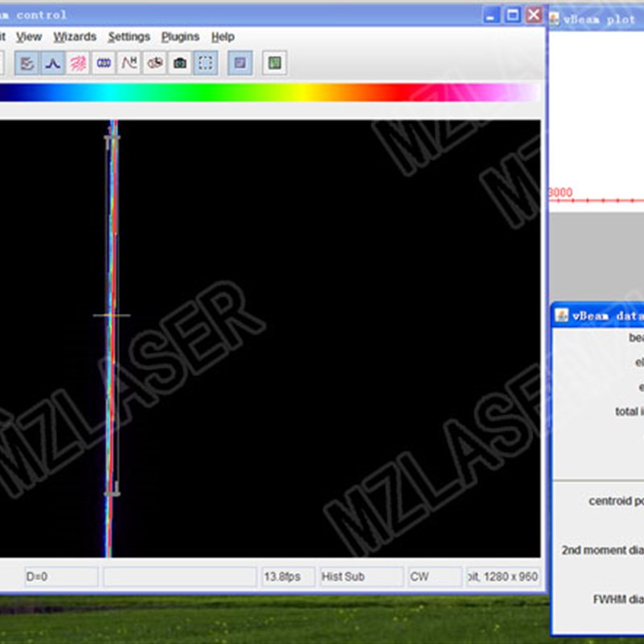Image resolution: width=644 pixels, height=644 pixels.
Task: Close the beam control window
Action: click(534, 15)
